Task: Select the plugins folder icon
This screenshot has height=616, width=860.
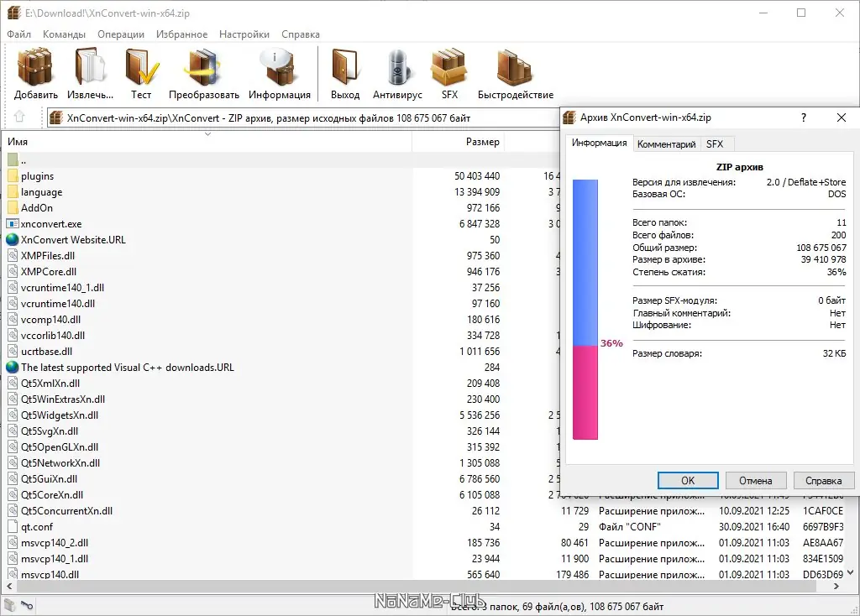Action: pyautogui.click(x=13, y=176)
